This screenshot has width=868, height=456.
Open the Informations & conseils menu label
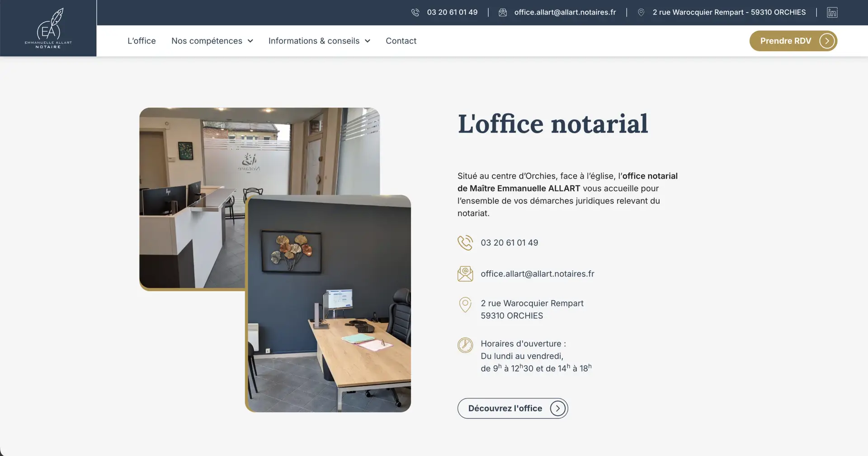314,41
